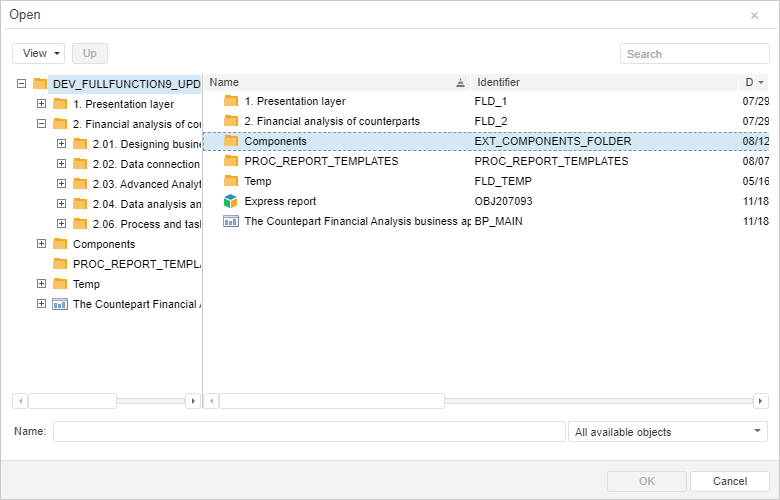Click the Countepart Financial app icon in tree
Viewport: 780px width, 500px height.
click(60, 304)
